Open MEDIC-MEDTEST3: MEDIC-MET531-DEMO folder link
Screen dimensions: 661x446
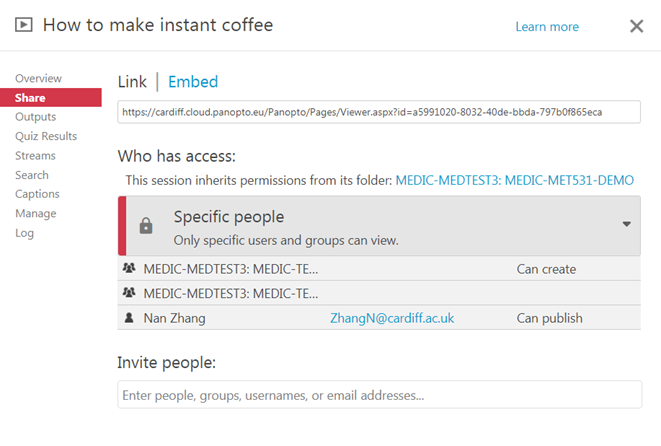pos(515,180)
